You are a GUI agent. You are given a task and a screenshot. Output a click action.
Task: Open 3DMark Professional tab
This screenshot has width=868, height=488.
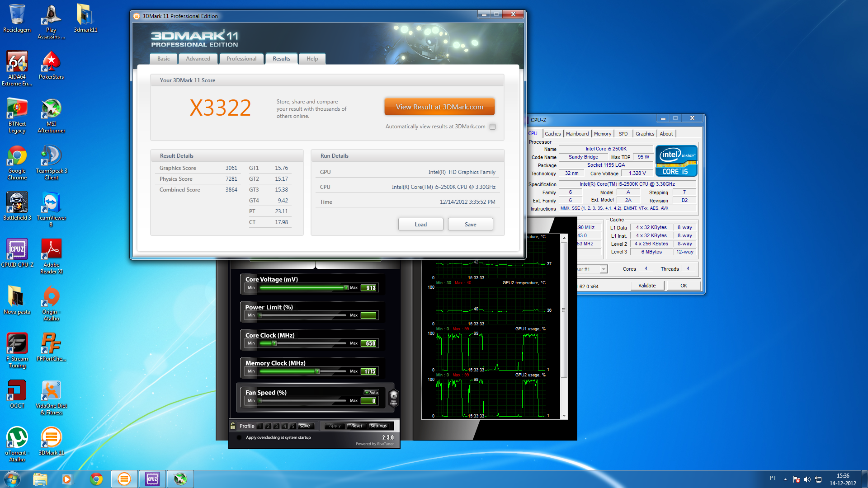241,59
